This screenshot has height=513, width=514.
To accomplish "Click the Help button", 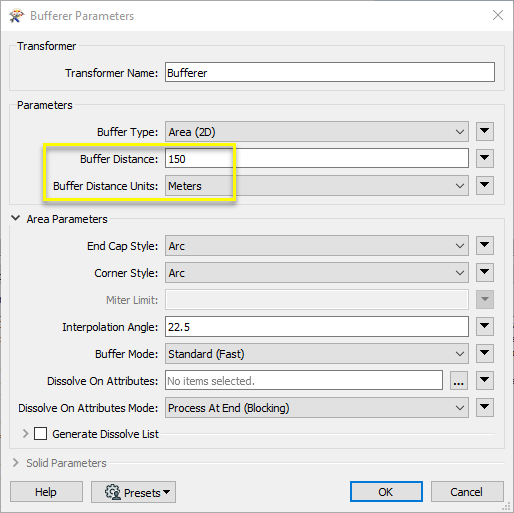I will [46, 492].
